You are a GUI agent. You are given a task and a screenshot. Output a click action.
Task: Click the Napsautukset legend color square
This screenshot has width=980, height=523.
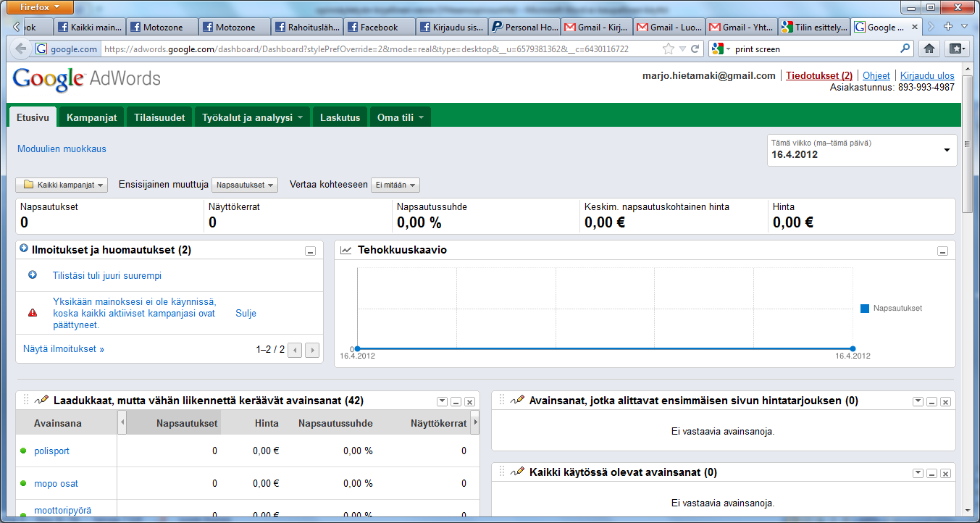tap(865, 309)
